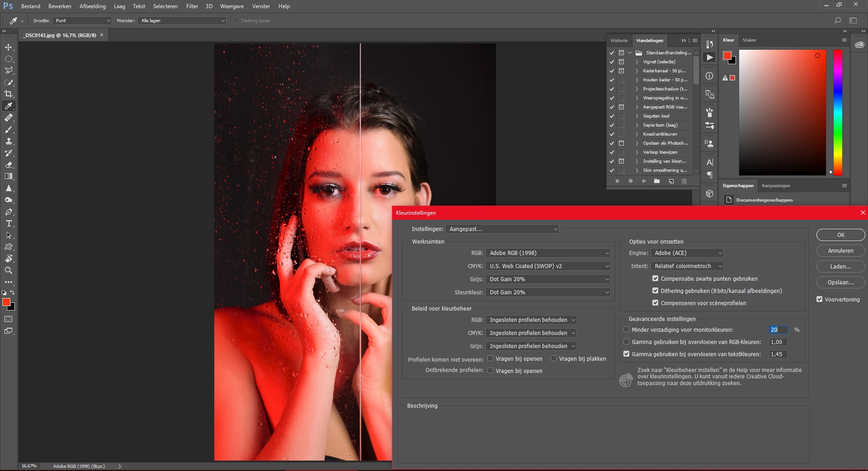Click the foreground color swatch
Viewport: 868px width, 471px height.
(6, 302)
